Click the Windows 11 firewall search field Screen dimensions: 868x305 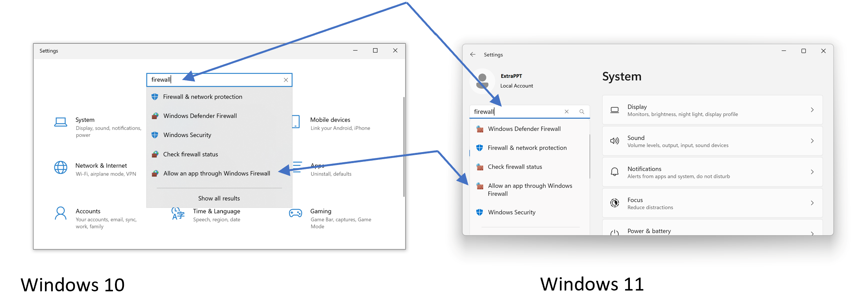tap(529, 111)
